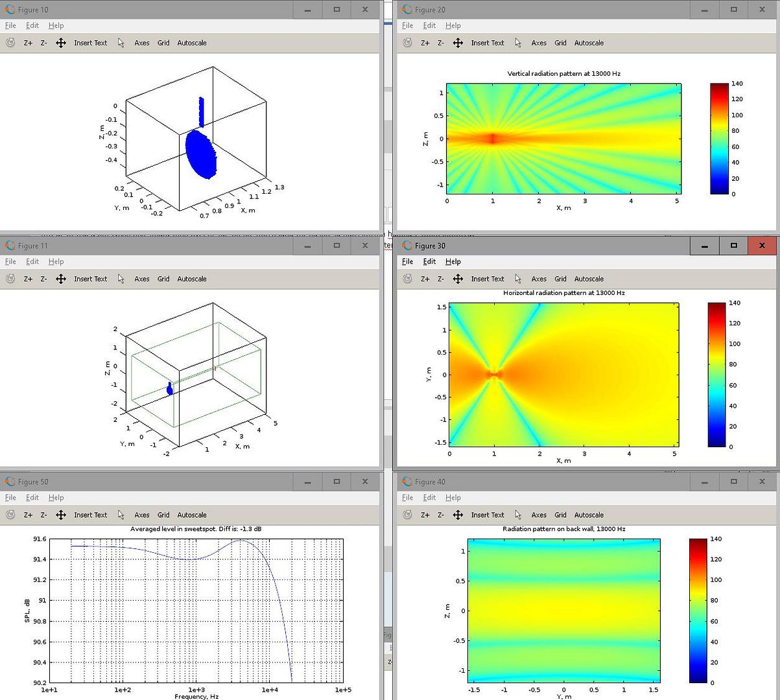Click the colorbar beside the vertical radiation pattern
This screenshot has width=780, height=700.
point(718,138)
